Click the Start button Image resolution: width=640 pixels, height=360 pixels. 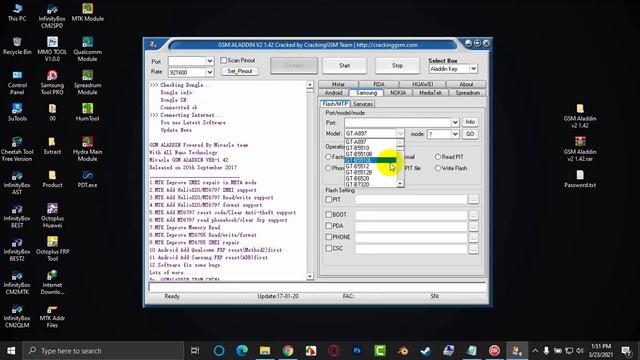[344, 66]
